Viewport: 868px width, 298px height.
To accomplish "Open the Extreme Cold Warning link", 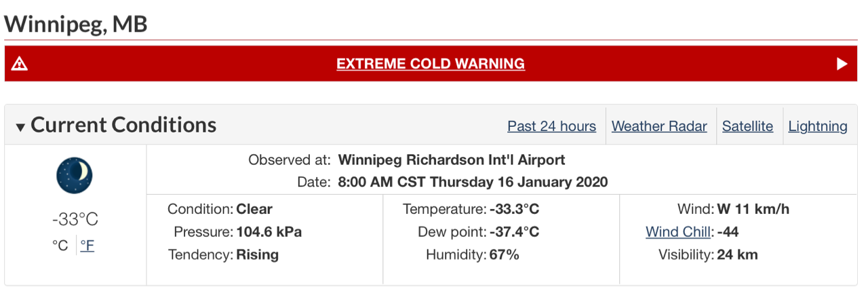I will tap(431, 64).
